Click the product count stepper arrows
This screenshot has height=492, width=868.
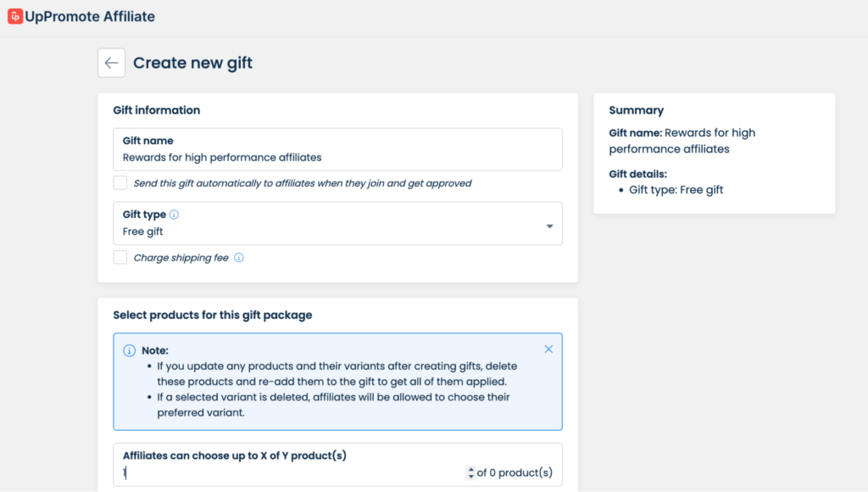click(470, 473)
